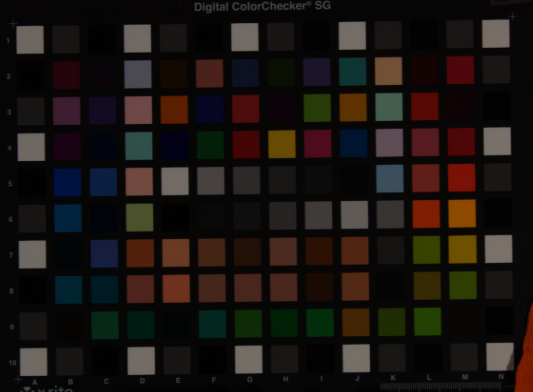Image resolution: width=533 pixels, height=392 pixels.
Task: Click the yellow patch at H4
Action: tap(282, 144)
